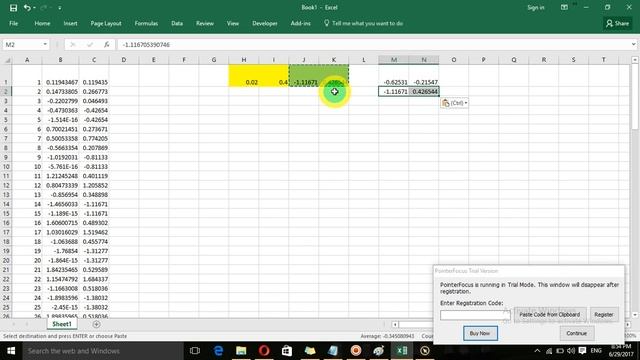Viewport: 640px width, 360px height.
Task: Open Task View on the taskbar
Action: point(195,351)
